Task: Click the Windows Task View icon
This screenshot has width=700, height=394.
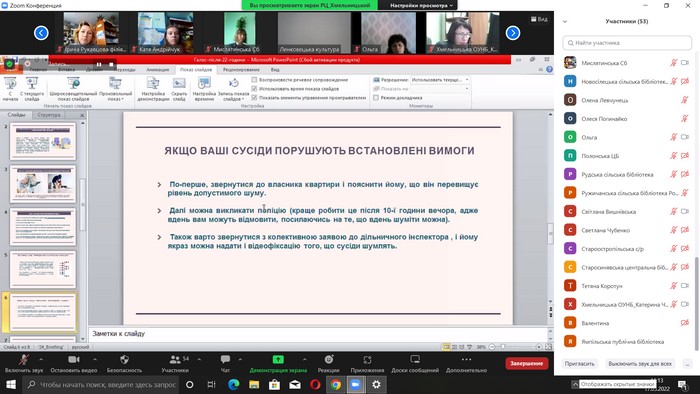Action: tap(212, 384)
